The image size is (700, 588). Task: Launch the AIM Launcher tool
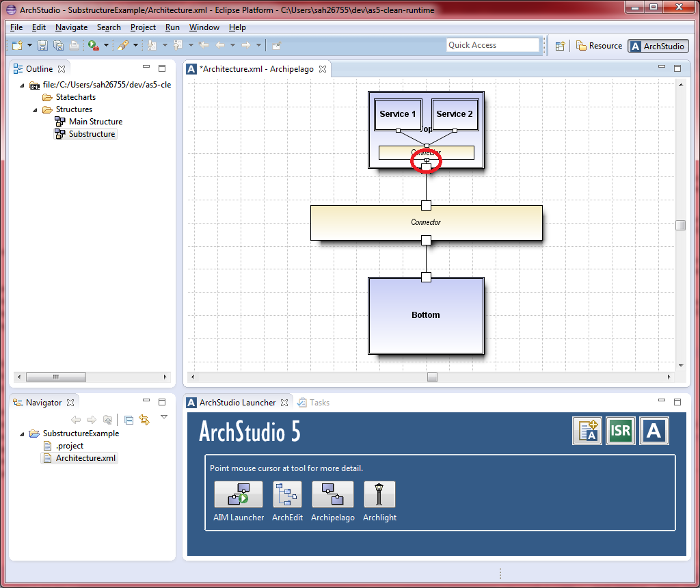(239, 495)
